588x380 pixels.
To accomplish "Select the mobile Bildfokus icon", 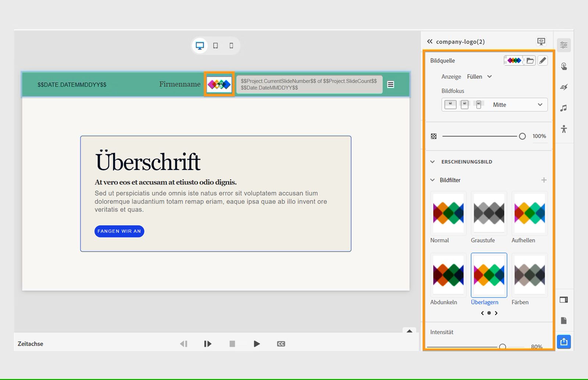I will coord(478,104).
